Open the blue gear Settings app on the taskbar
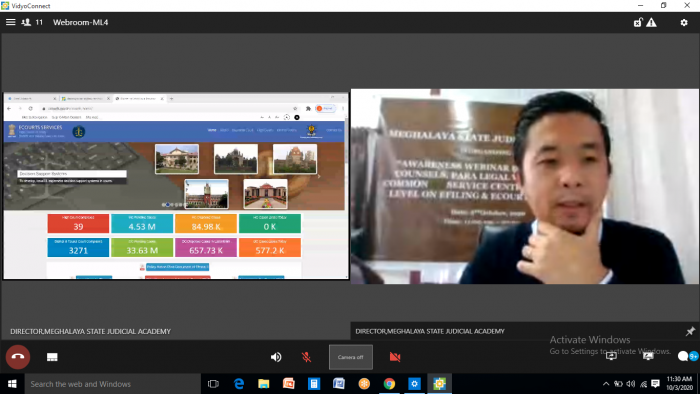700x394 pixels. pyautogui.click(x=414, y=384)
